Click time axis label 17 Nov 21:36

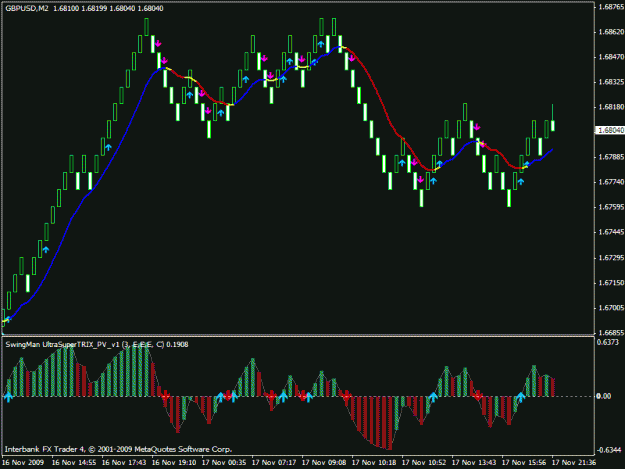[x=574, y=463]
